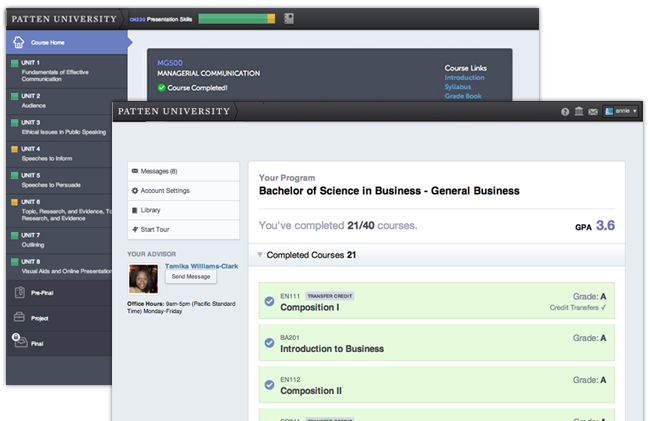Open Unit 7 Outlining

coord(59,240)
